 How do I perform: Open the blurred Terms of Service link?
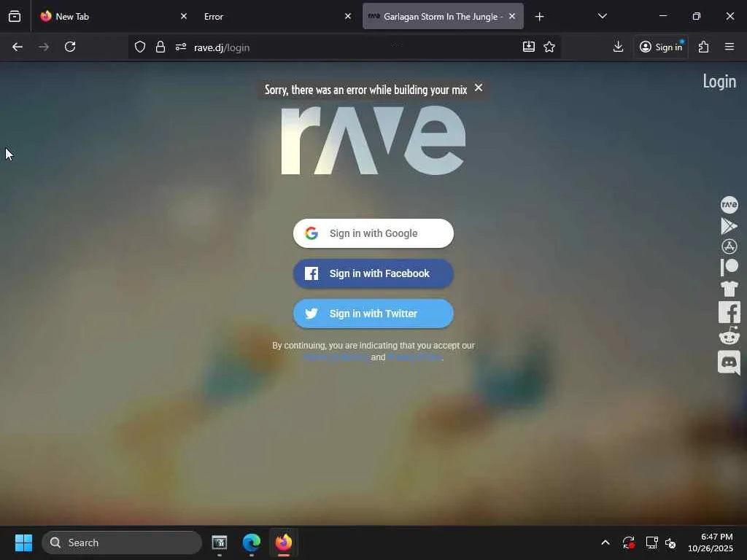click(x=336, y=357)
